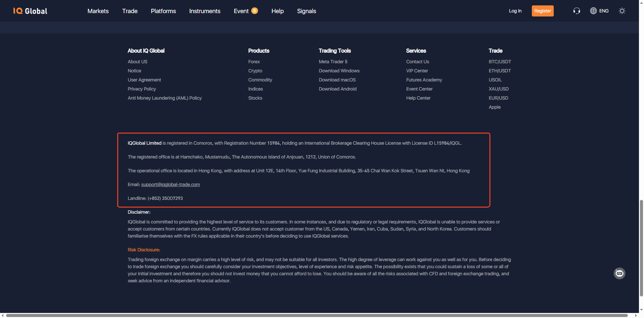Click the orange Register button

(x=543, y=11)
